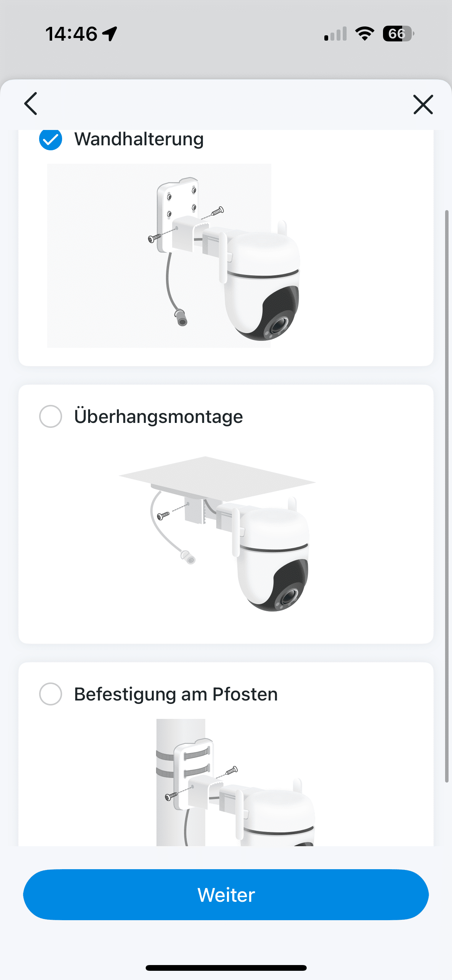Image resolution: width=452 pixels, height=980 pixels.
Task: Tap the home indicator bar
Action: [226, 968]
